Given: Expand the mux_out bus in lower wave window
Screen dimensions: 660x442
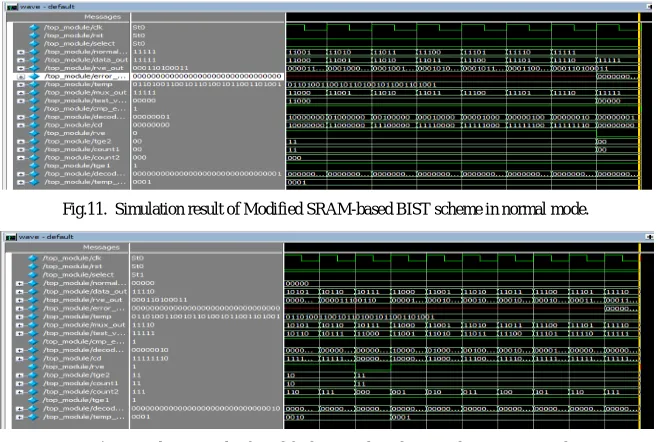Looking at the screenshot, I should click(19, 325).
